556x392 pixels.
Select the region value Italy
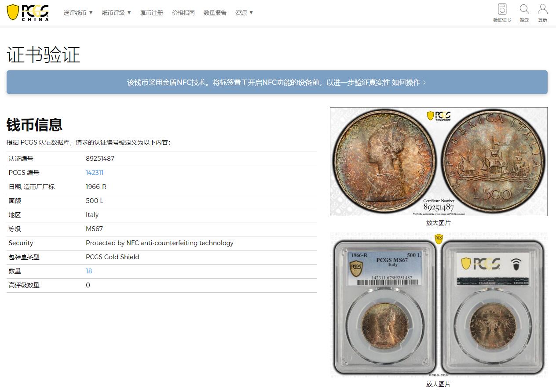(x=92, y=215)
